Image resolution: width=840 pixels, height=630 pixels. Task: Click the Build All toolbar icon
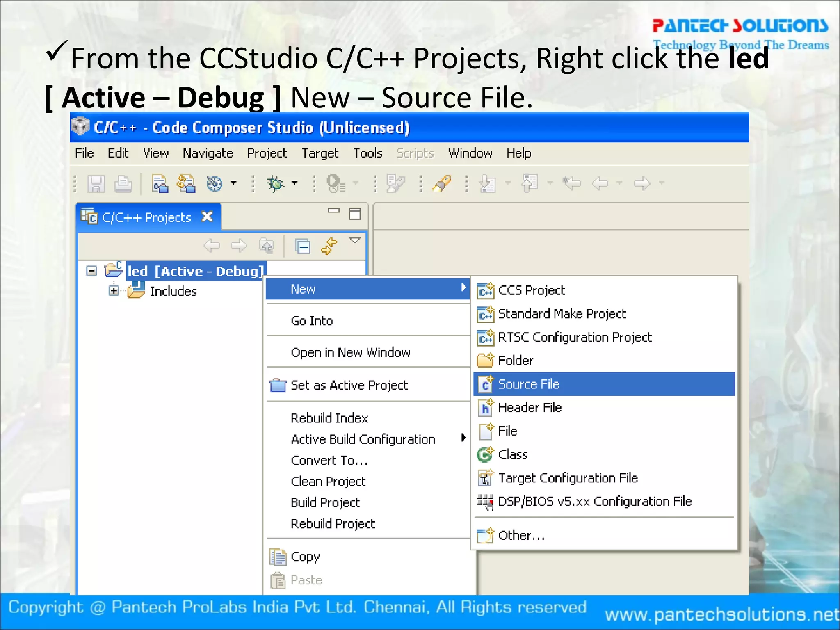coord(186,183)
